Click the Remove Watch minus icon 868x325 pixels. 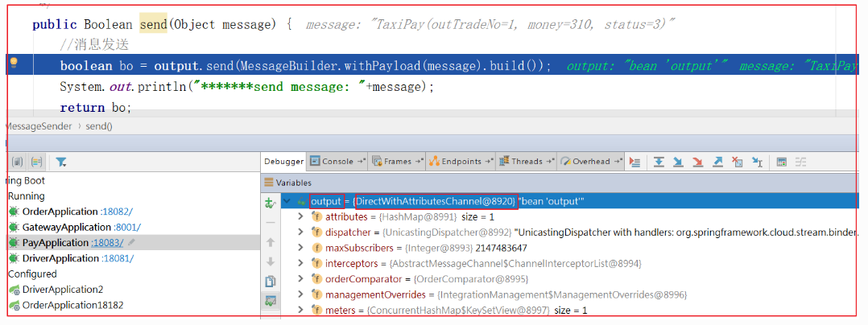(271, 222)
